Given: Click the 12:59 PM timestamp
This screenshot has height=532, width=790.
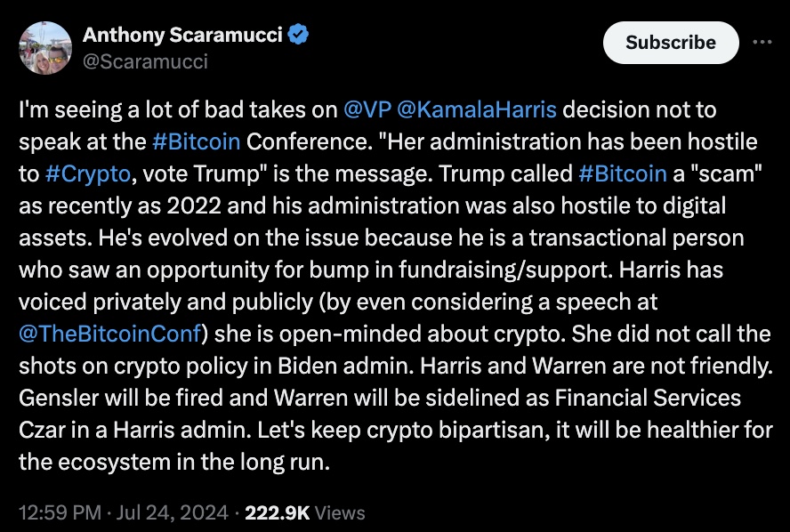Looking at the screenshot, I should click(x=56, y=512).
